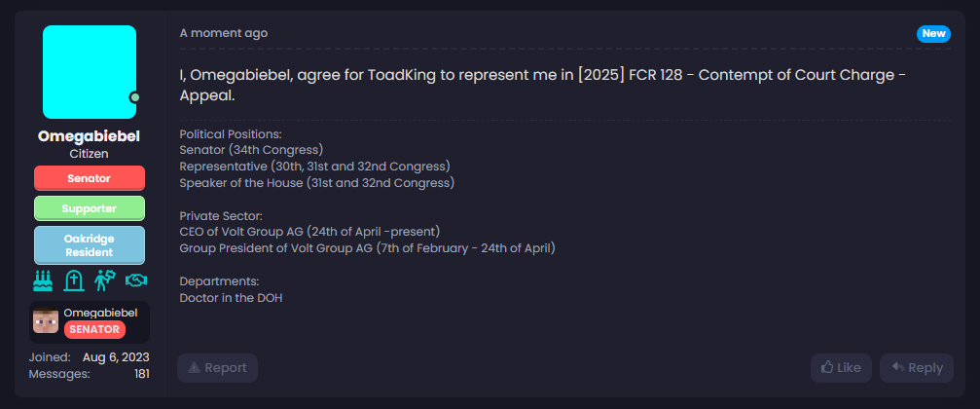This screenshot has height=409, width=980.
Task: Report this post
Action: tap(217, 368)
